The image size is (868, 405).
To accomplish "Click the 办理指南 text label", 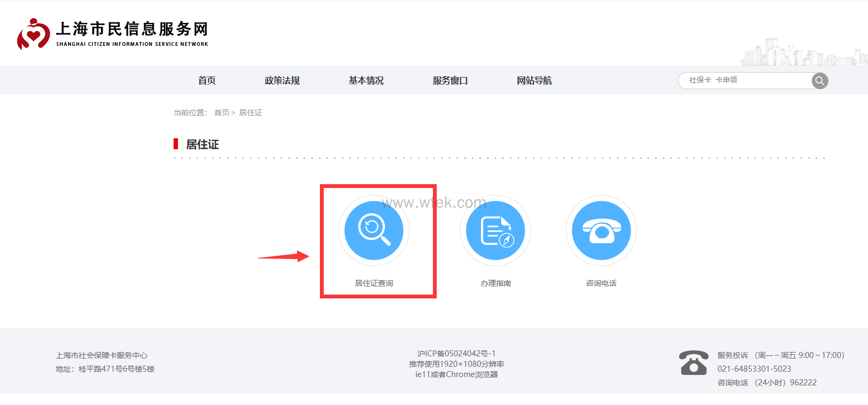I will click(496, 283).
